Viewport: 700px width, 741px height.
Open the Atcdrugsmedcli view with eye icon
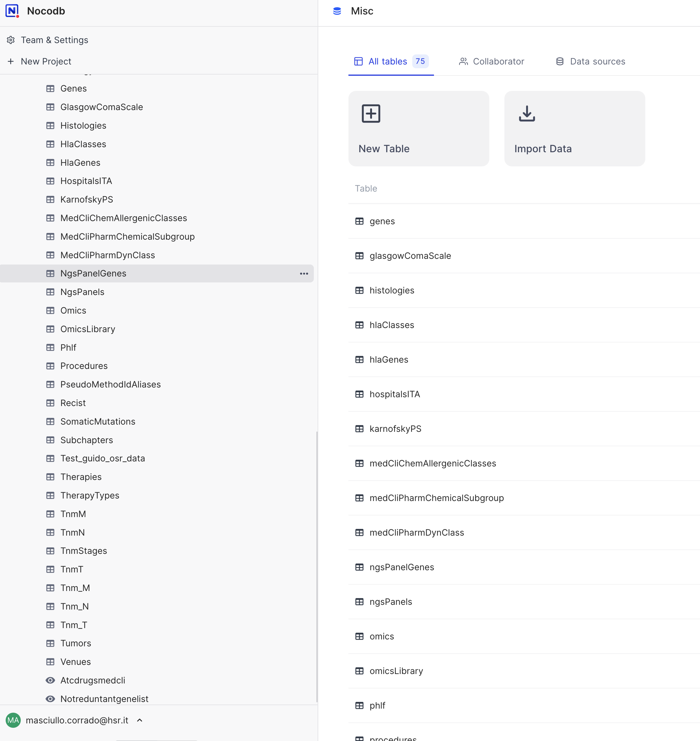(92, 680)
